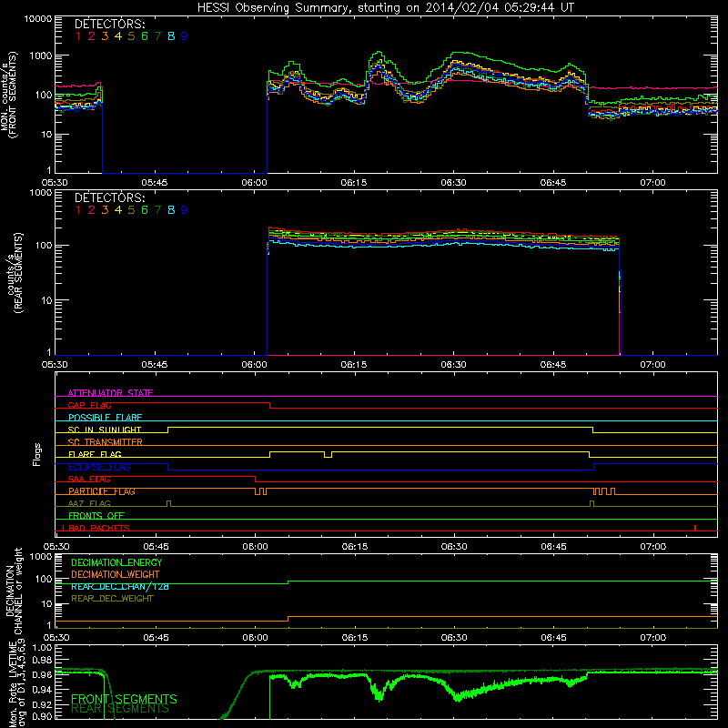The image size is (728, 728).
Task: Click the AAZ_FLAG label
Action: [x=89, y=503]
